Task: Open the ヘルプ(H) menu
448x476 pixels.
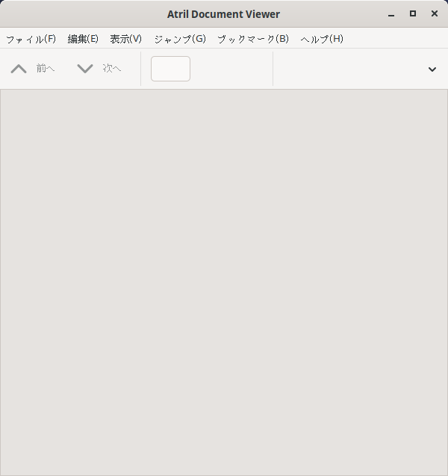Action: pyautogui.click(x=322, y=39)
